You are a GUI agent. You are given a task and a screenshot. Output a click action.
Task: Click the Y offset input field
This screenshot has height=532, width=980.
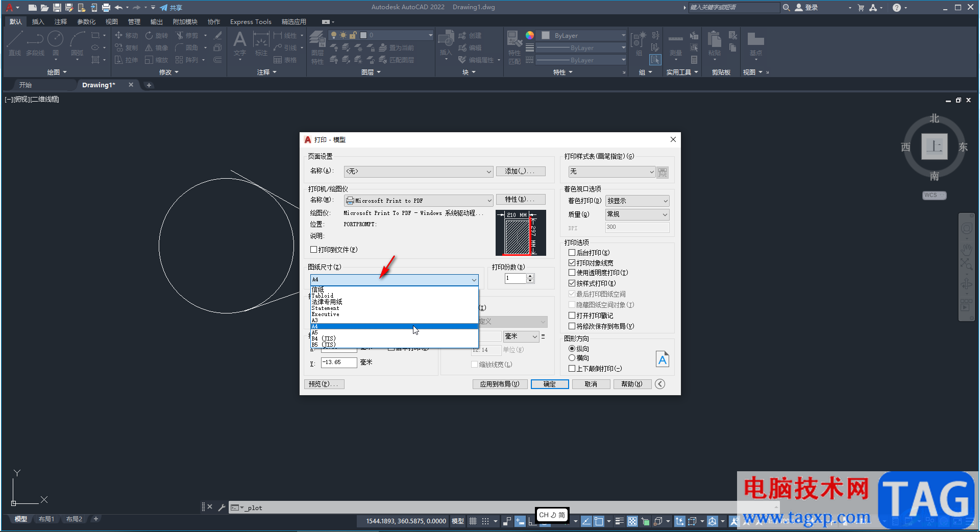[338, 362]
